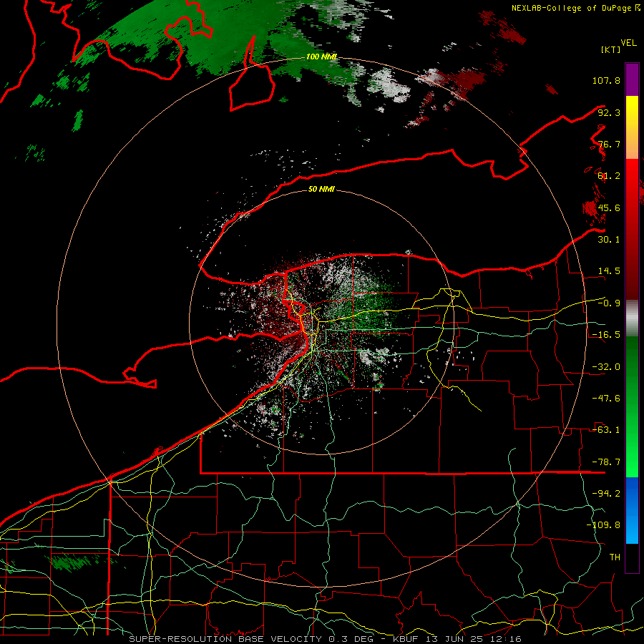Click the 107.8 velocity scale value
This screenshot has width=644, height=644.
[606, 80]
